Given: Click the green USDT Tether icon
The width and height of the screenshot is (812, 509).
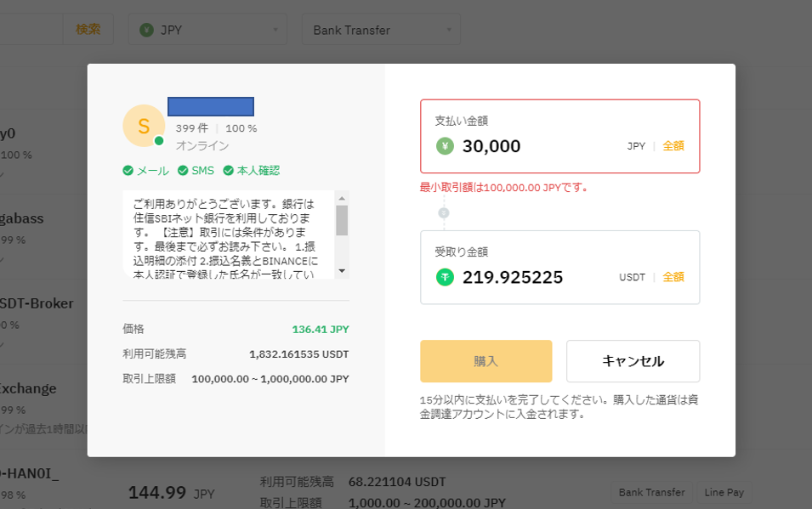Looking at the screenshot, I should click(x=445, y=277).
